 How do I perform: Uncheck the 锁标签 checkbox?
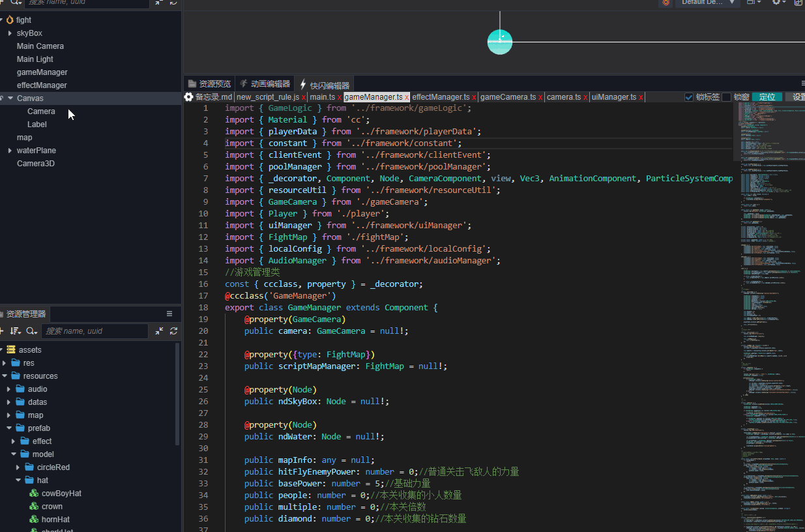tap(689, 97)
